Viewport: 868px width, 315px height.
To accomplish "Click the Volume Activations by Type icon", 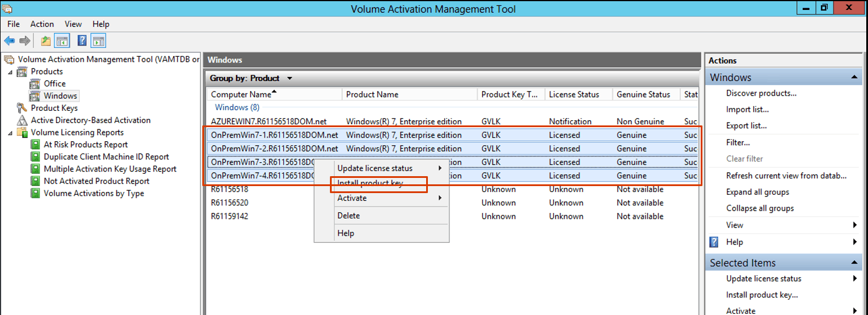I will (x=35, y=194).
